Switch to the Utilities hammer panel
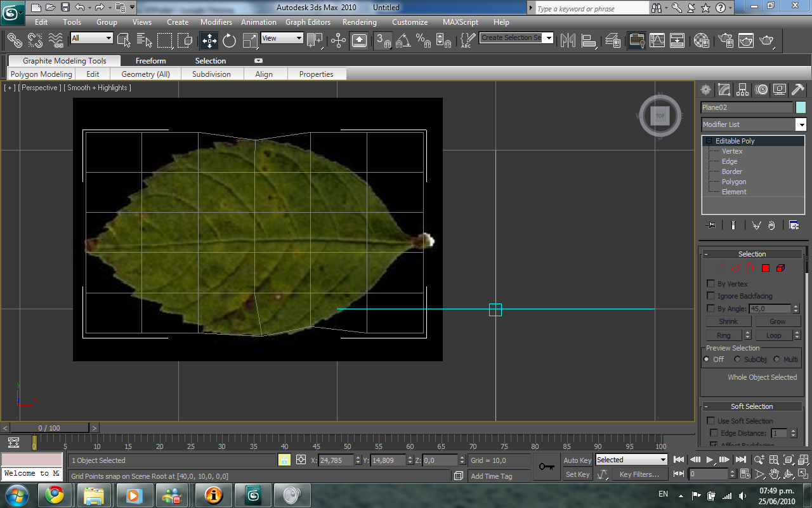Viewport: 812px width, 508px height. click(x=798, y=90)
